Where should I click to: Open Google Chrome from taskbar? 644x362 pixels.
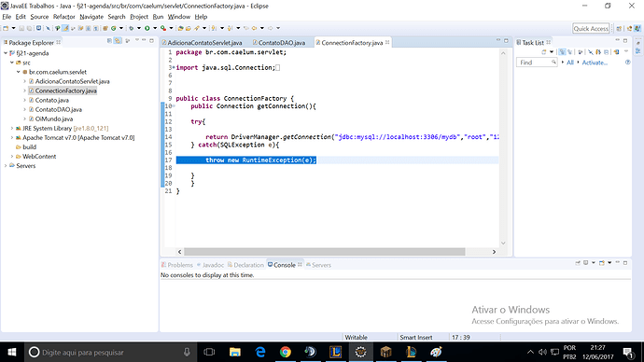tap(286, 352)
